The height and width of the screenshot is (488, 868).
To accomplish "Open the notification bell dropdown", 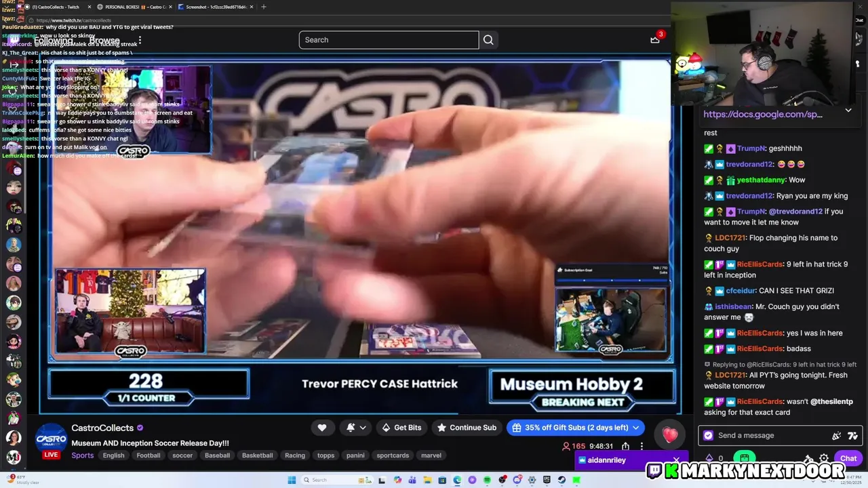I will (x=357, y=428).
